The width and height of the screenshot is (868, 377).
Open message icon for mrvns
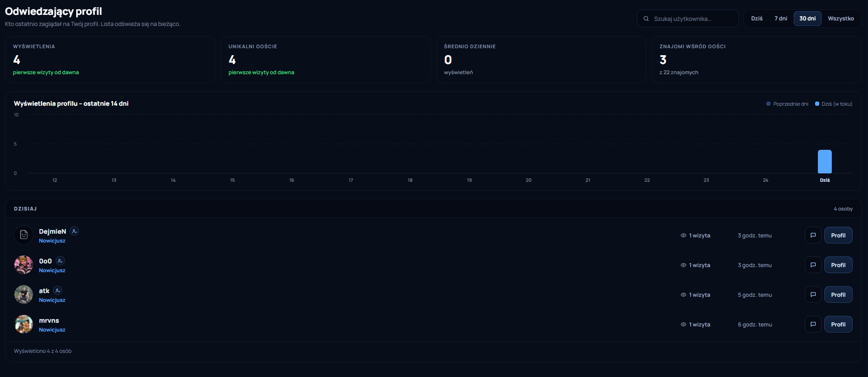(x=813, y=324)
